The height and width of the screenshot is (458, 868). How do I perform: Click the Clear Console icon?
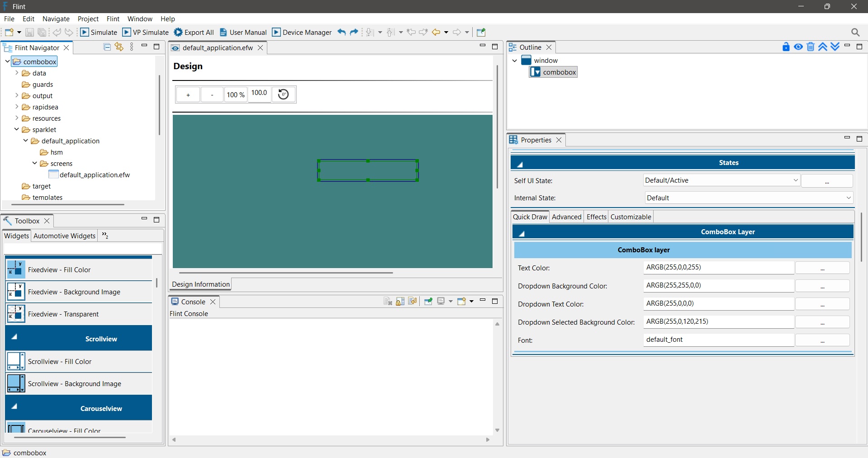tap(388, 302)
